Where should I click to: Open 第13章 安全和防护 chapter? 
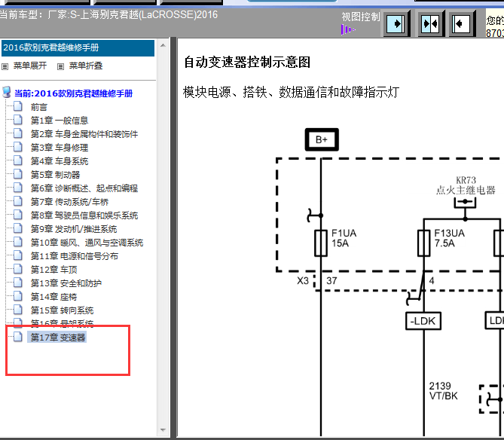coord(66,283)
